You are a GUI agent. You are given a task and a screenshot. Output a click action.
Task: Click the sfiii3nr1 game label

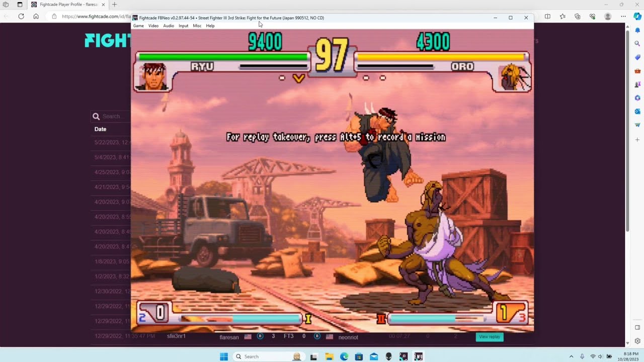click(176, 336)
